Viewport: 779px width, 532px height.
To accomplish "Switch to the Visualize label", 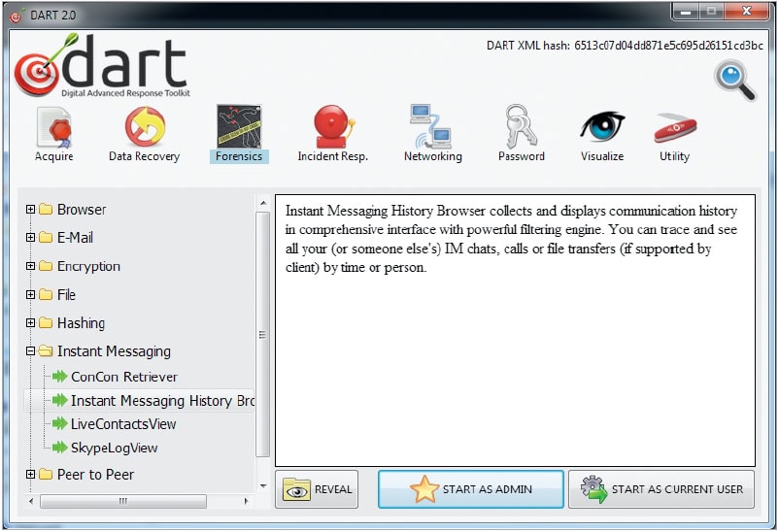I will click(602, 156).
